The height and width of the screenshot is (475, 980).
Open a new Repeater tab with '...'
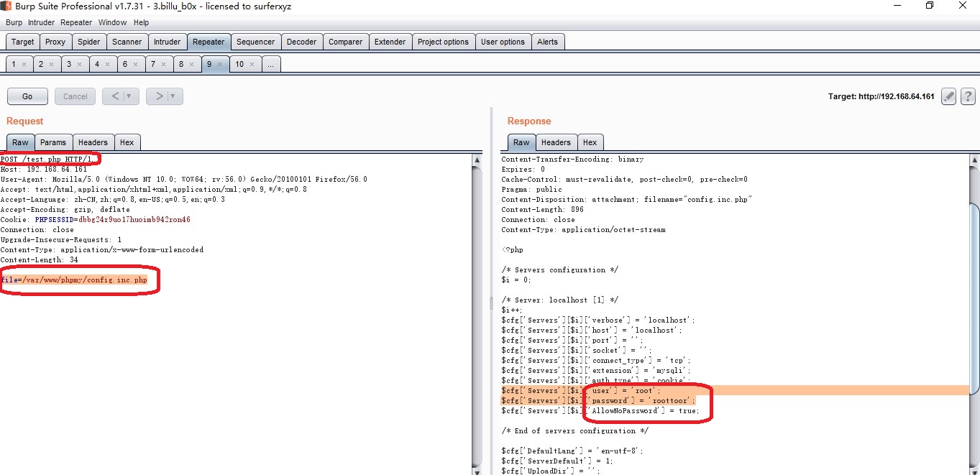coord(270,64)
